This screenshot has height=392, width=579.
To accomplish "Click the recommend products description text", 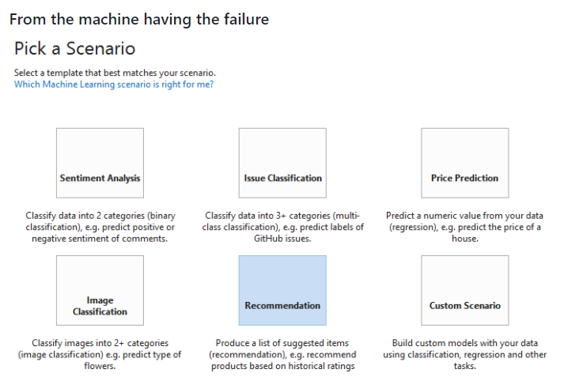I will click(x=282, y=354).
